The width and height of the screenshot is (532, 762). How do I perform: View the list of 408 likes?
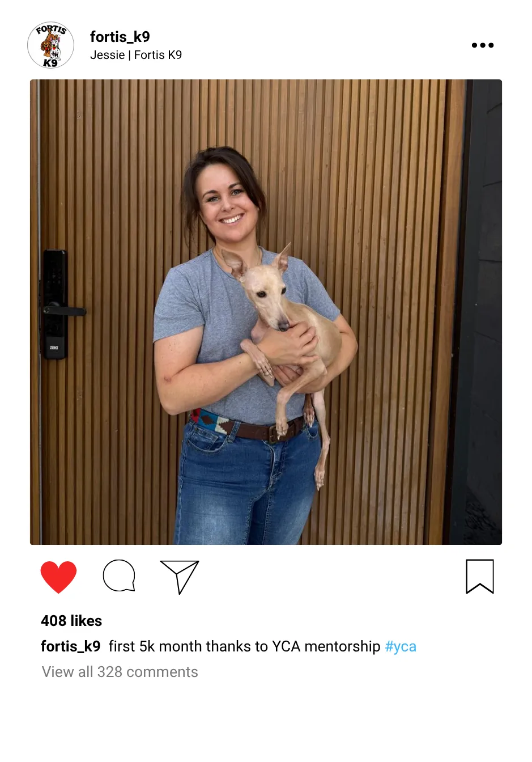(71, 621)
